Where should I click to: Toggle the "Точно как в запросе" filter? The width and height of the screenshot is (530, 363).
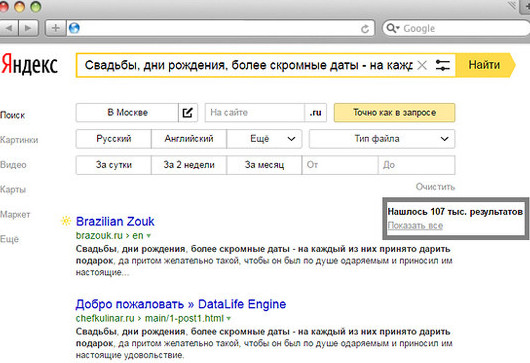394,113
